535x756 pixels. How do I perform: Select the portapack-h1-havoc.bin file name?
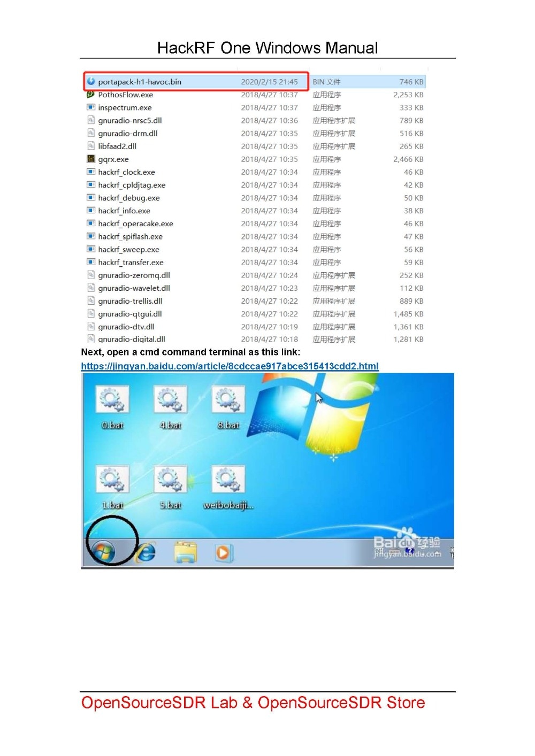click(140, 82)
